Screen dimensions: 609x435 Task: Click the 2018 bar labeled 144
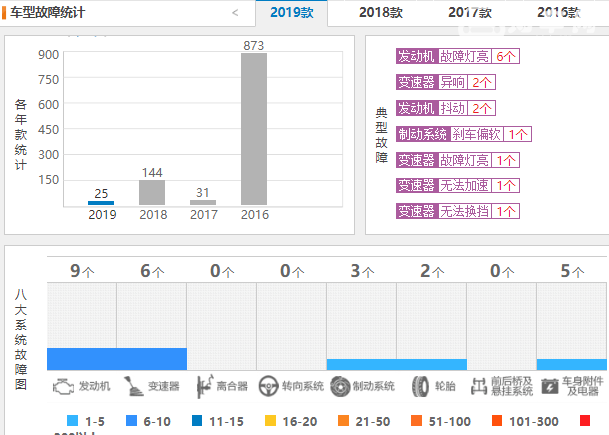click(152, 192)
